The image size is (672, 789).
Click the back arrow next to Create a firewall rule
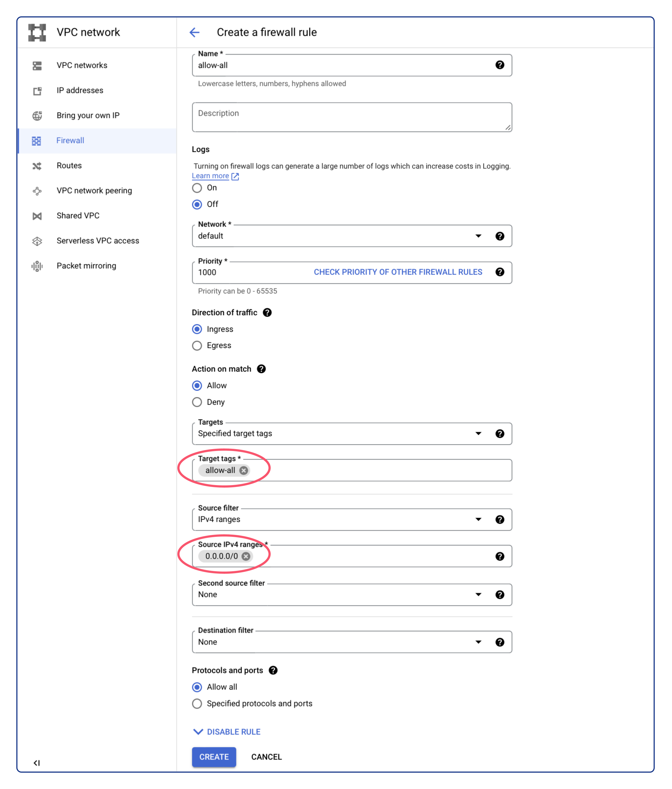pyautogui.click(x=195, y=33)
